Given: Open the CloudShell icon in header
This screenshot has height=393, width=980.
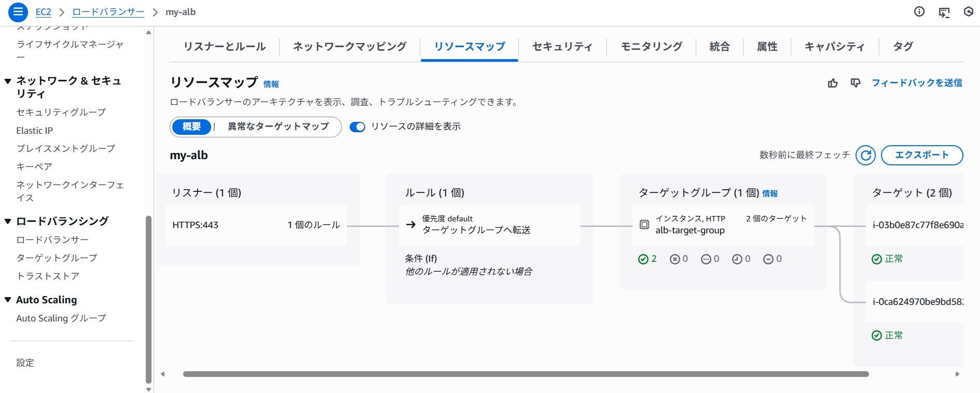Looking at the screenshot, I should 944,12.
